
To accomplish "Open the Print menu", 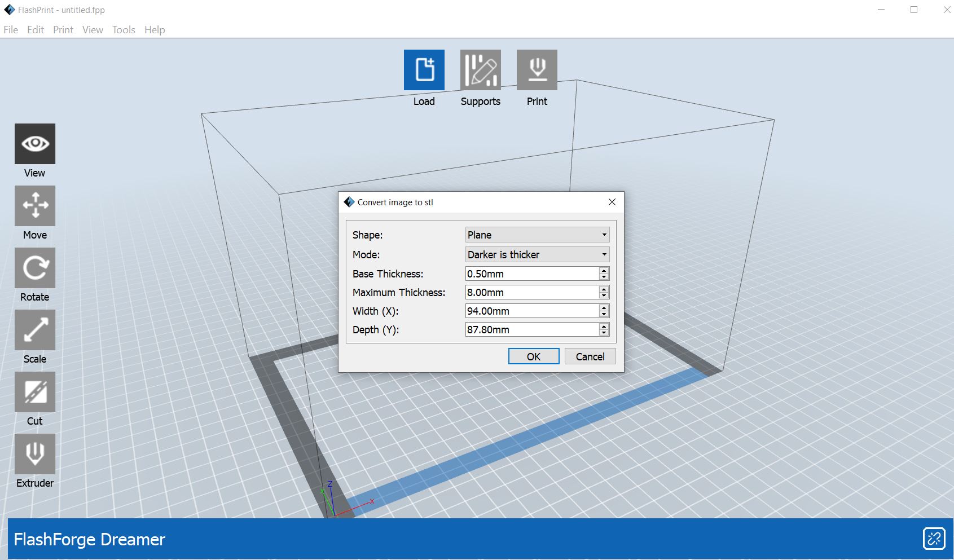I will 63,30.
